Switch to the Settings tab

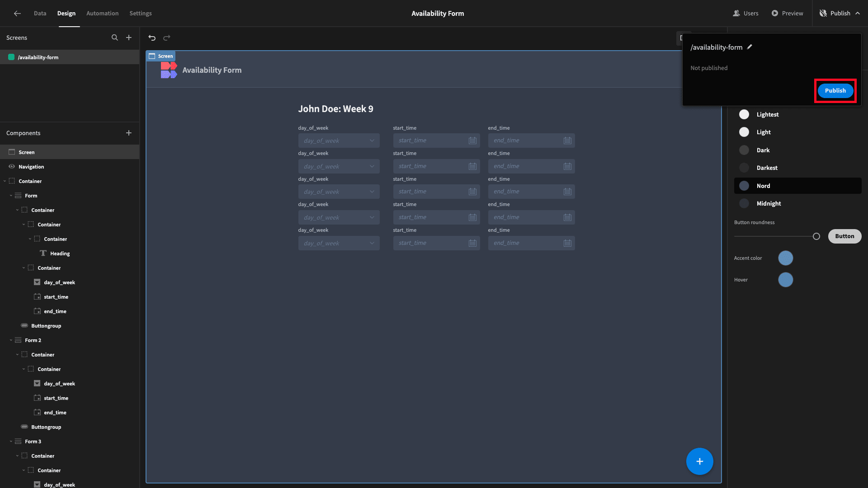141,14
